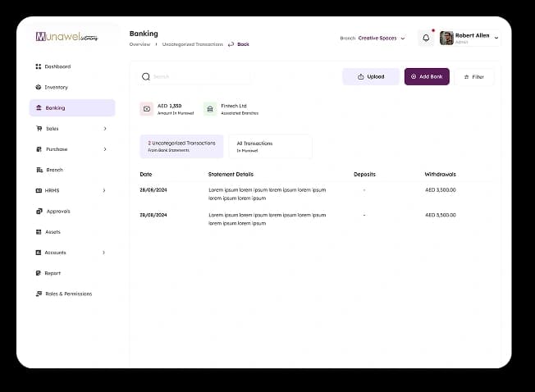The width and height of the screenshot is (535, 392).
Task: Click Overview in the breadcrumb
Action: point(139,44)
